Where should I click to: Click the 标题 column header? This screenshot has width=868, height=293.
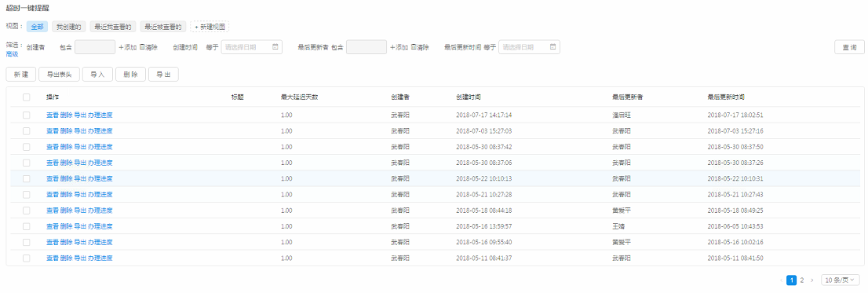click(238, 97)
